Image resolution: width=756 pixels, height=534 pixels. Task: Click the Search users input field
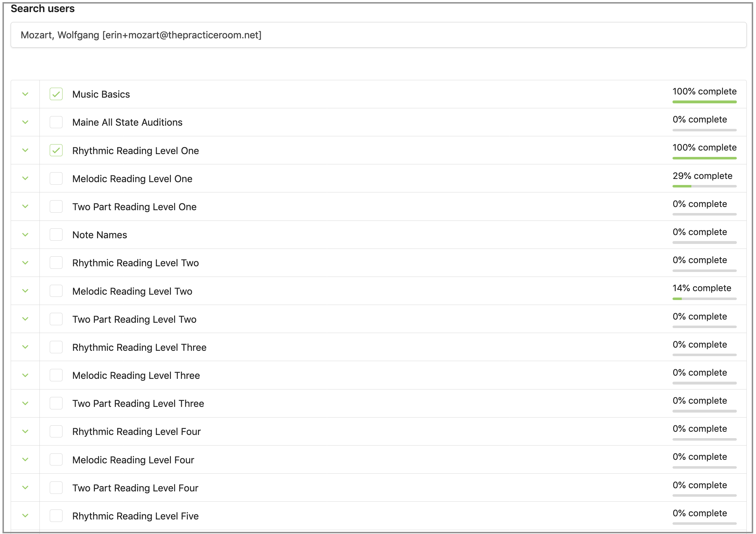(378, 35)
